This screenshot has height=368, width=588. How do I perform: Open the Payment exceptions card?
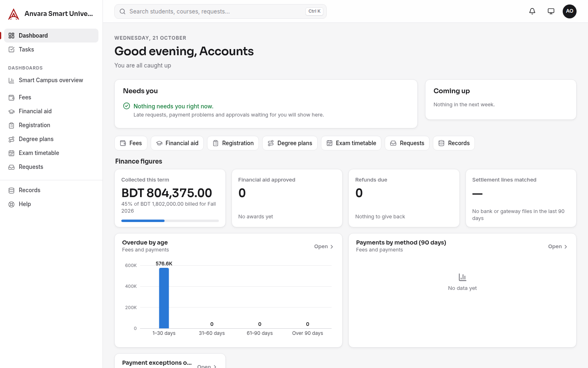point(207,366)
